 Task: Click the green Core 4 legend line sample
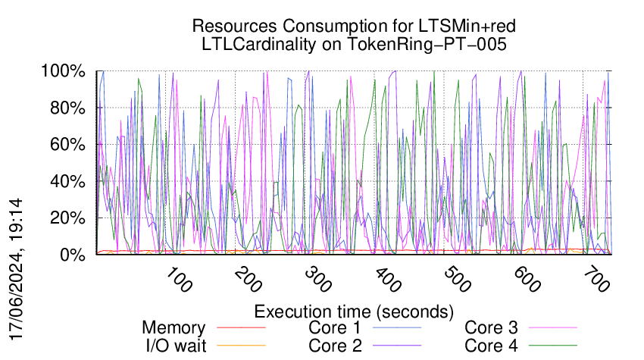553,345
